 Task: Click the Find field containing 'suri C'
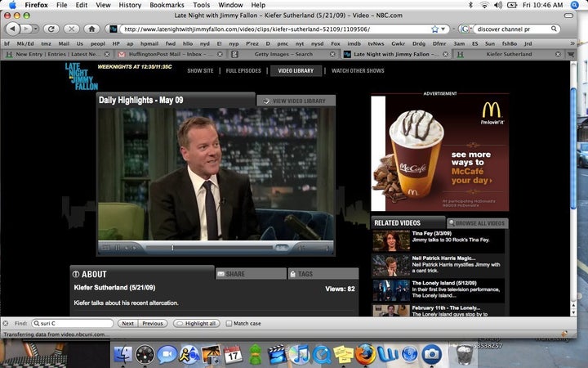pyautogui.click(x=73, y=323)
